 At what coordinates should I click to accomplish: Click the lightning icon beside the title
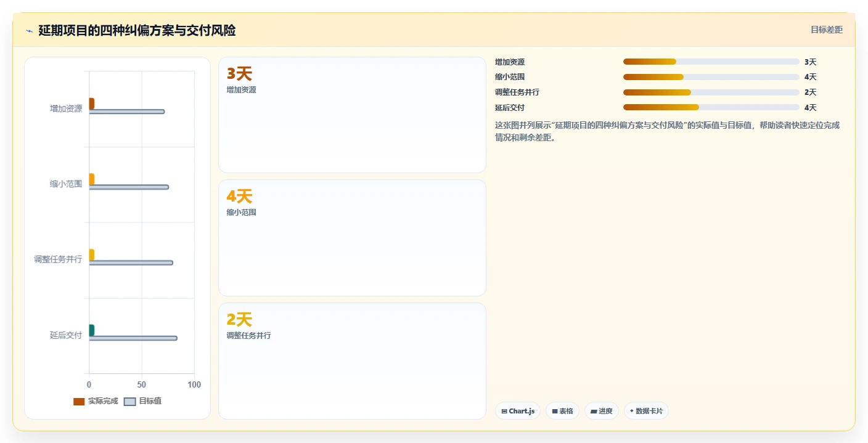coord(30,30)
